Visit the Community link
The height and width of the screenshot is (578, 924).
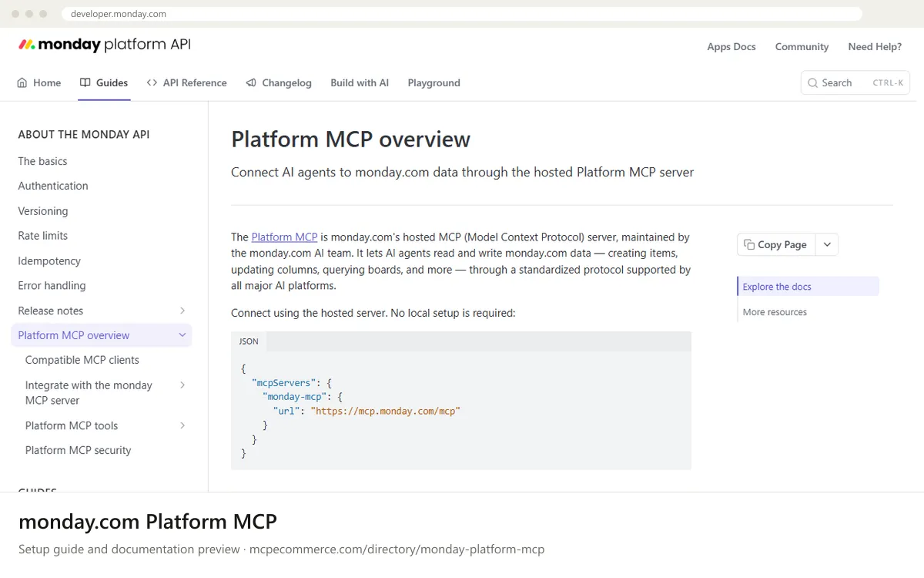(802, 47)
